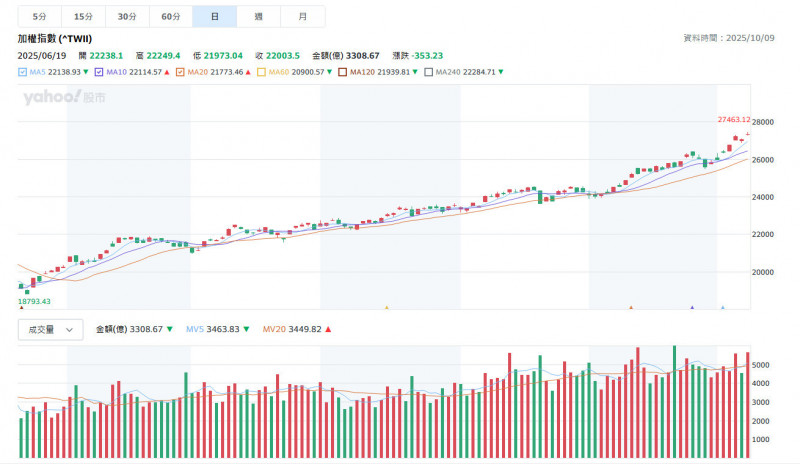Enable the MA60 moving average checkbox

click(261, 72)
